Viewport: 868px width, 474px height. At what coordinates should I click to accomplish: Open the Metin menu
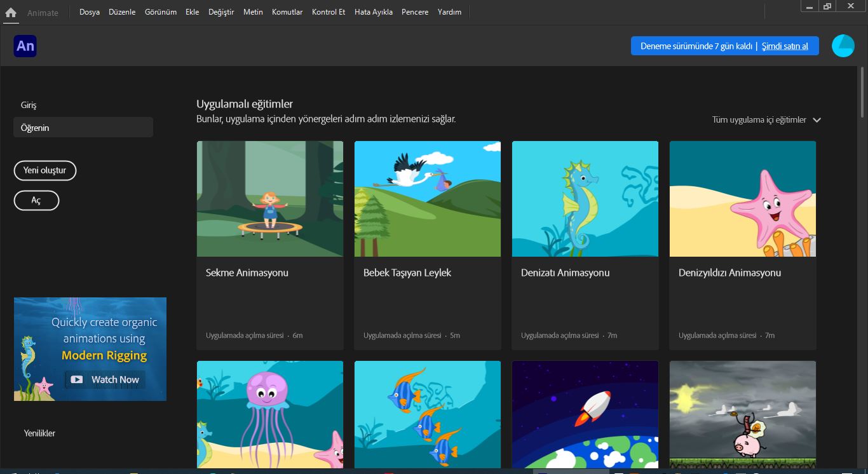click(253, 12)
